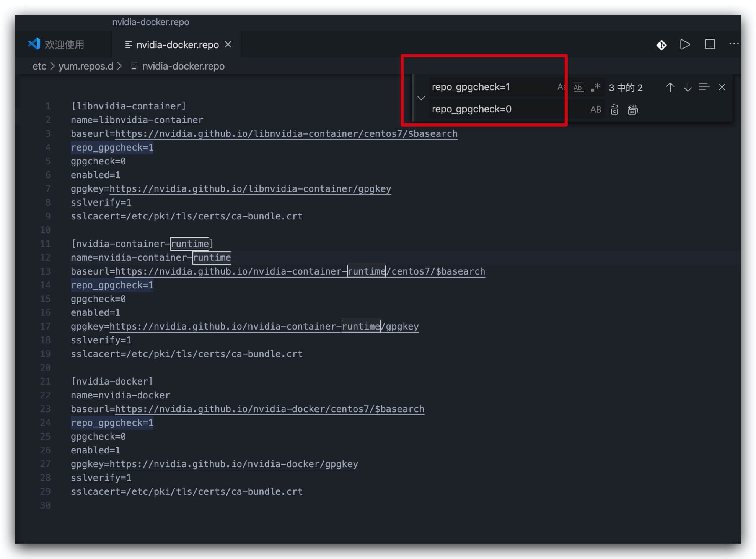Screen dimensions: 756x559
Task: Open the yum.repos.d breadcrumb segment
Action: coord(86,66)
